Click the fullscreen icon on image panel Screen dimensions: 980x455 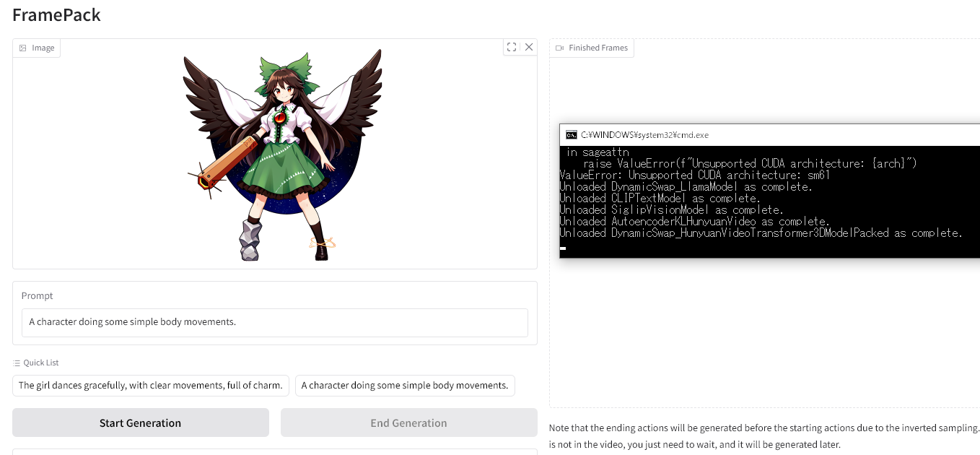point(512,47)
